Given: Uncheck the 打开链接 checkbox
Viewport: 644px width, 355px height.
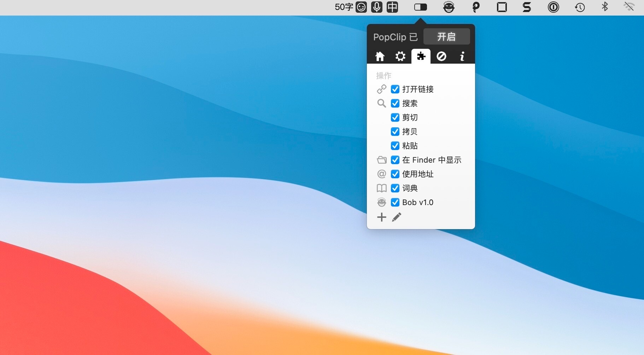Looking at the screenshot, I should pos(395,89).
